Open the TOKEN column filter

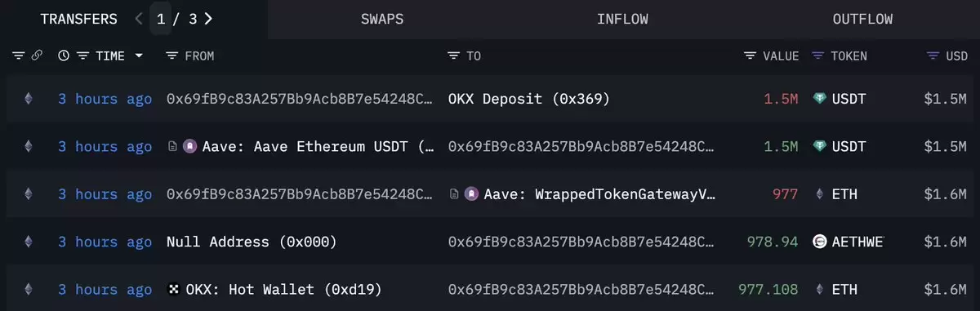pos(818,56)
